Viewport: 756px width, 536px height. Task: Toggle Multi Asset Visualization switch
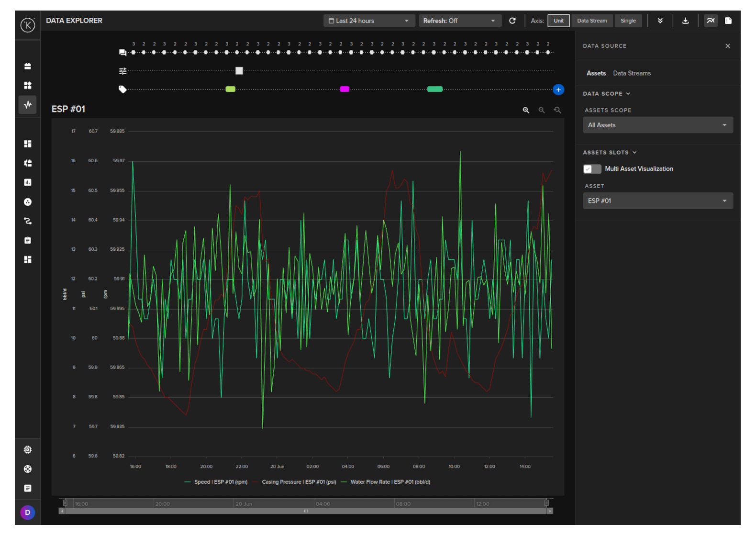click(592, 169)
